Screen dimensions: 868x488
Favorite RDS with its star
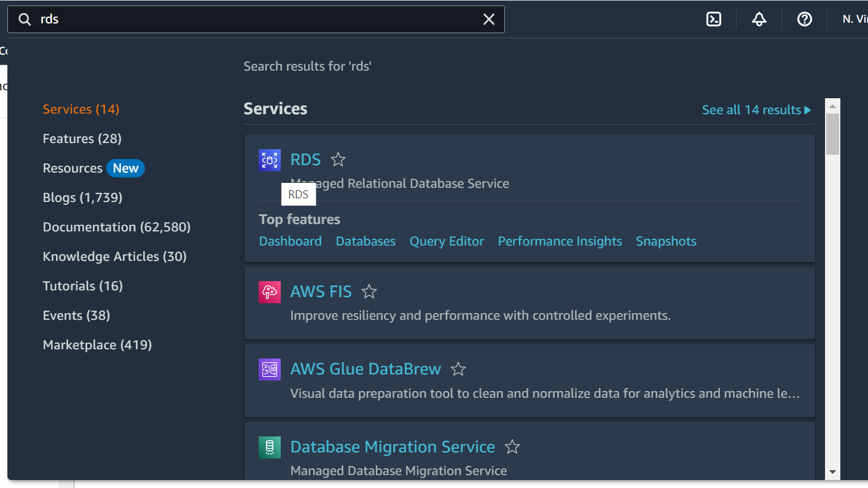pyautogui.click(x=338, y=160)
